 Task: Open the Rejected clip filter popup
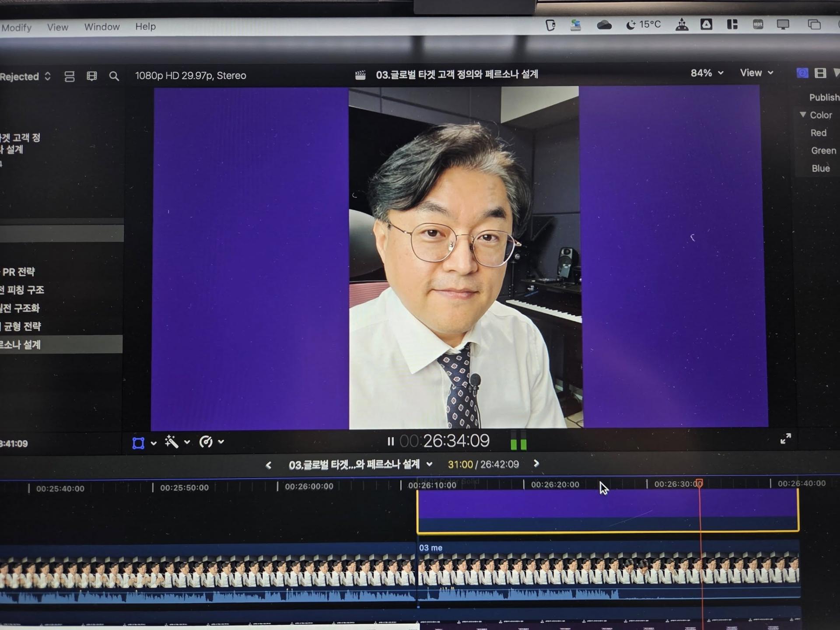[x=25, y=77]
